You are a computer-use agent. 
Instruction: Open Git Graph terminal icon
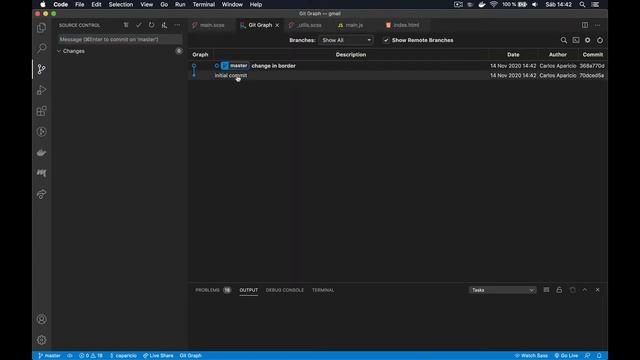coord(576,40)
